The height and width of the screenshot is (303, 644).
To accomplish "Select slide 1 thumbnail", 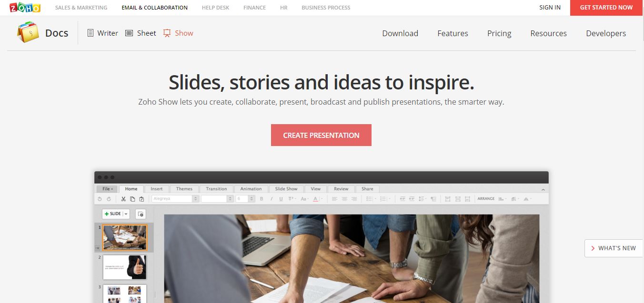I will [x=125, y=237].
